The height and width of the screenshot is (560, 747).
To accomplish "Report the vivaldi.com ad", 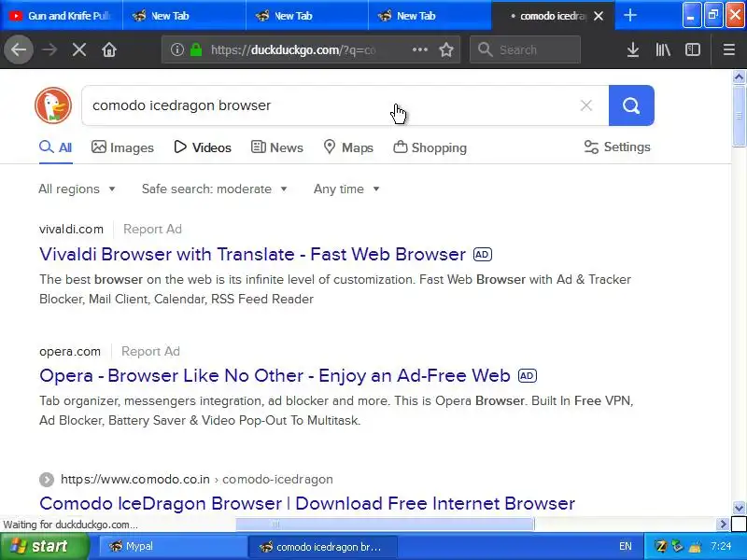I will pyautogui.click(x=152, y=229).
